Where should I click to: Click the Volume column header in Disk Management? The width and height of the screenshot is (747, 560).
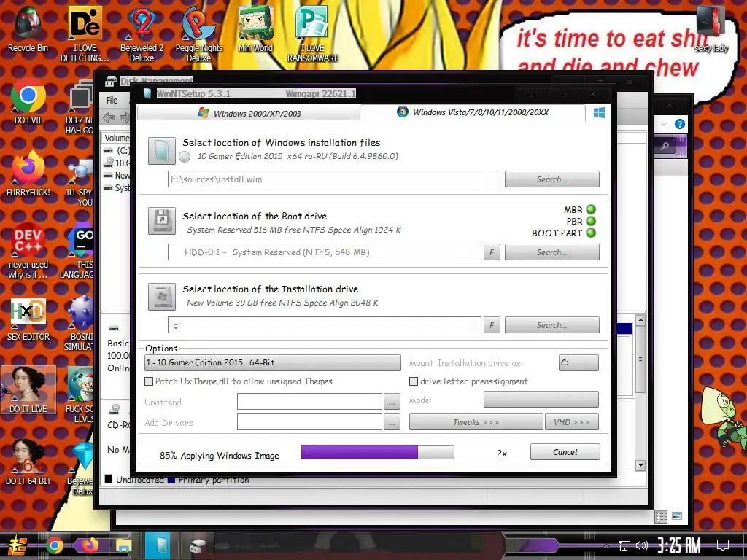(x=116, y=138)
